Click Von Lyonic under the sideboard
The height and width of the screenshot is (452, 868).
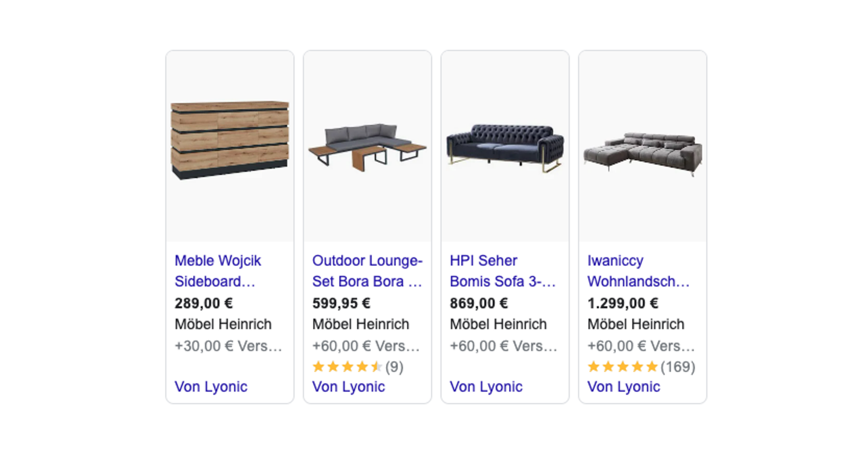(211, 387)
